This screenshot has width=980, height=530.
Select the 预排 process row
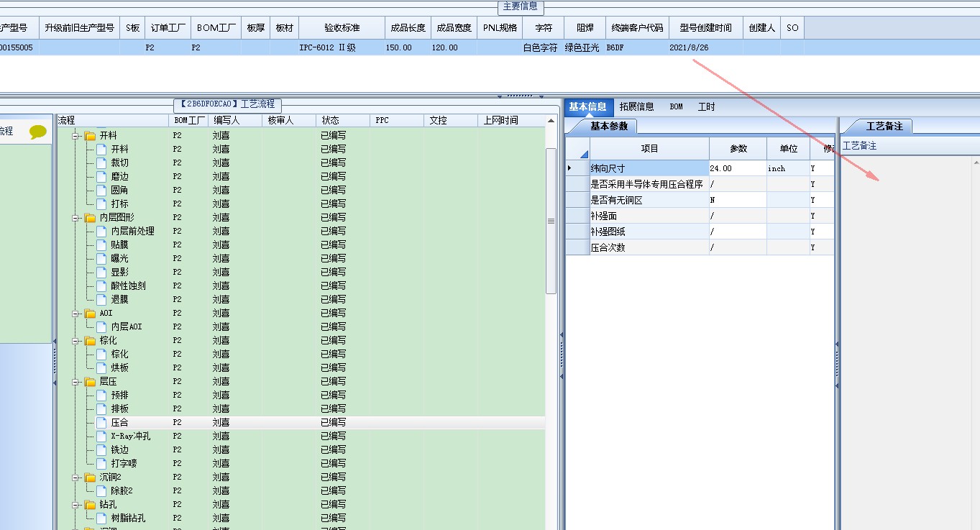(x=301, y=395)
